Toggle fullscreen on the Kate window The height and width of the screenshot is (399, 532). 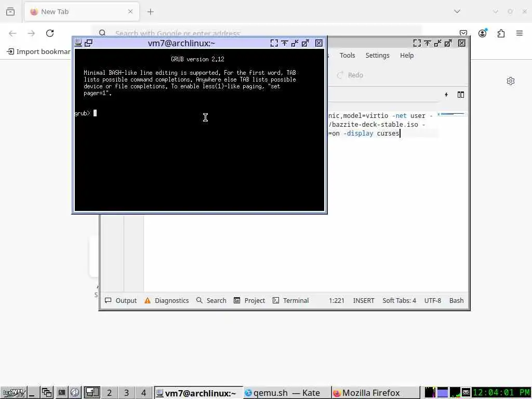[x=417, y=43]
